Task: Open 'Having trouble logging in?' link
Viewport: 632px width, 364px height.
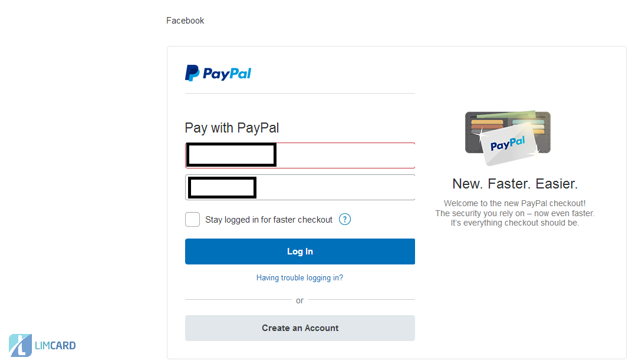Action: [299, 277]
